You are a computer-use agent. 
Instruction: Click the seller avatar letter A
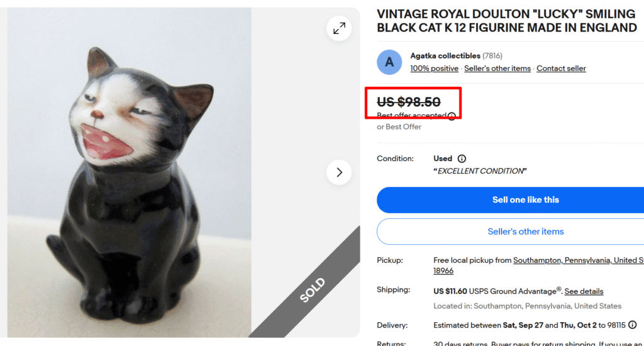click(x=389, y=62)
